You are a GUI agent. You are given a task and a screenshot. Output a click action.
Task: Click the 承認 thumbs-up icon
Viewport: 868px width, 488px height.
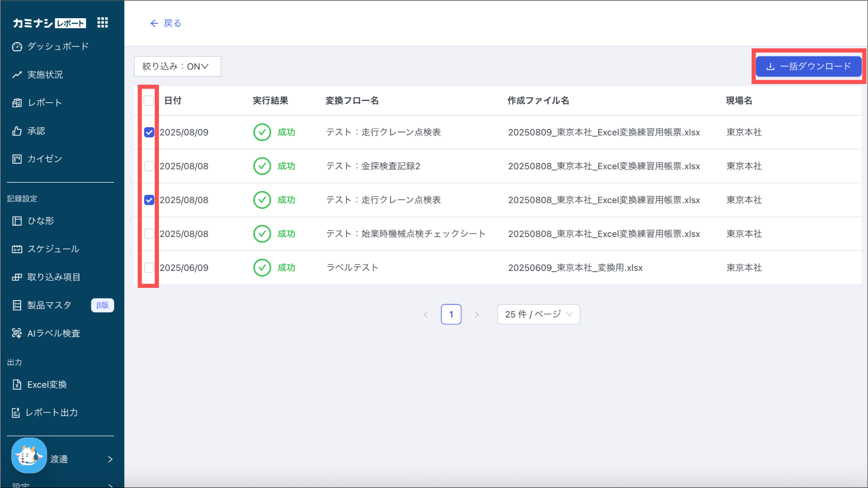(17, 131)
